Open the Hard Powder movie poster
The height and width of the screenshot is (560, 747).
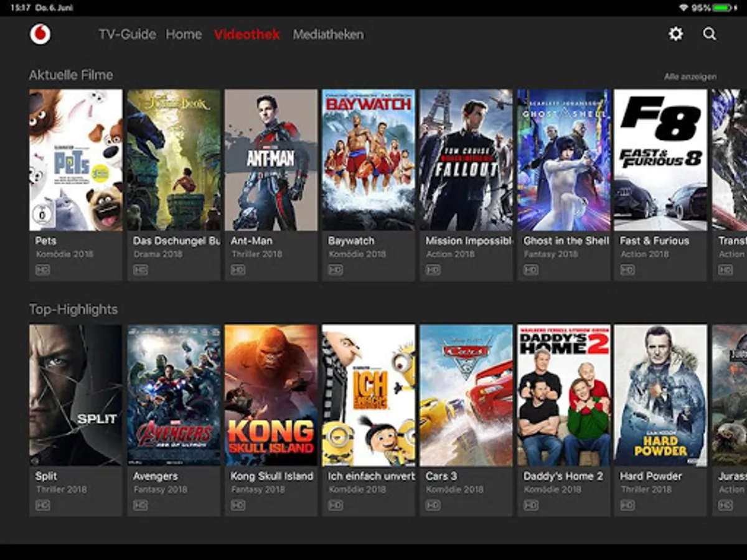(x=660, y=395)
